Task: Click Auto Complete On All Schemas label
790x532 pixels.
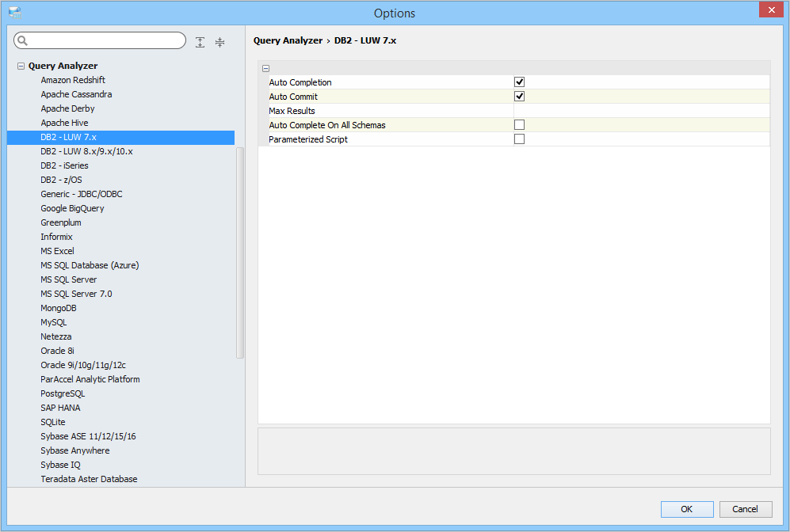Action: click(327, 125)
